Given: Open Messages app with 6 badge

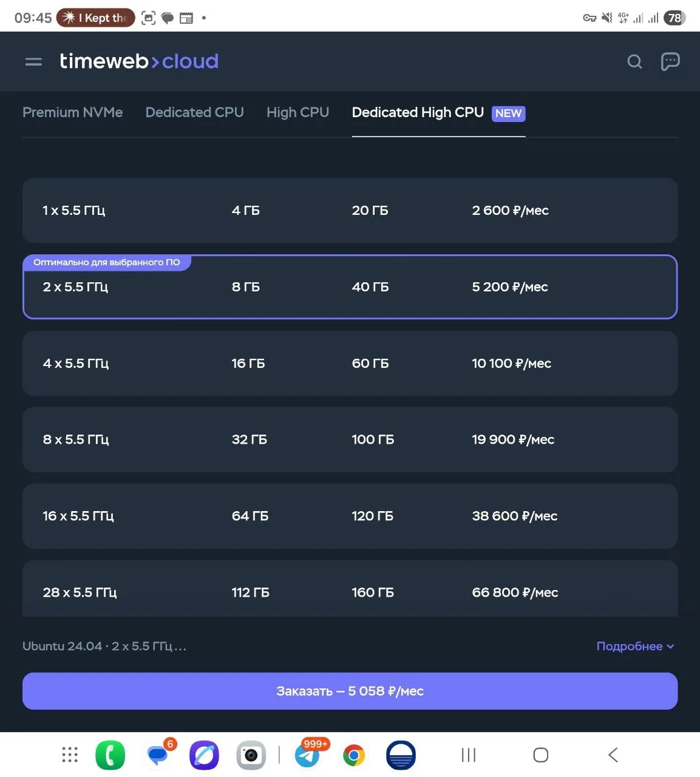Looking at the screenshot, I should click(x=158, y=756).
